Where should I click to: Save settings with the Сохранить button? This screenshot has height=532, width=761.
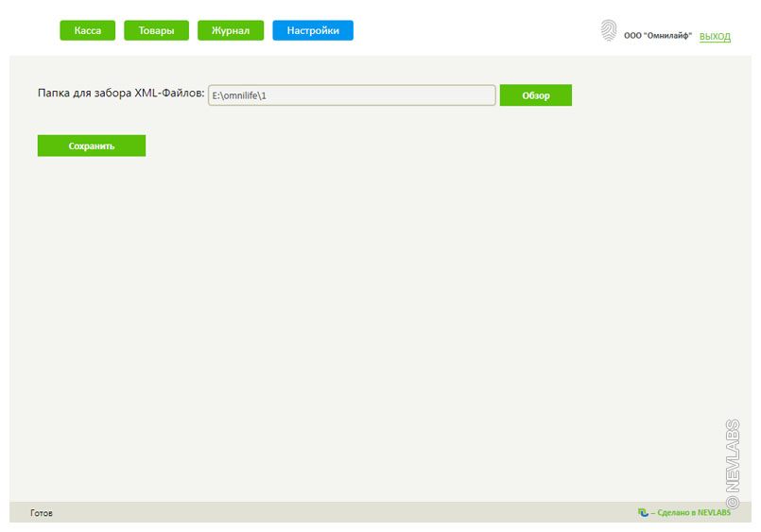[92, 146]
